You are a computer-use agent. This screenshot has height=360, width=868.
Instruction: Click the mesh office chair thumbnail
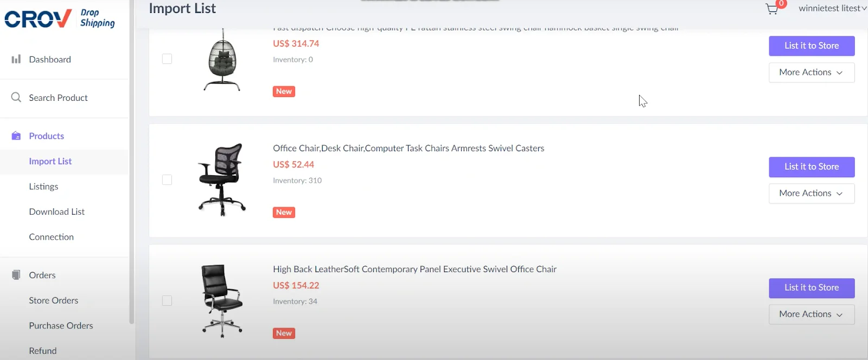pos(222,180)
